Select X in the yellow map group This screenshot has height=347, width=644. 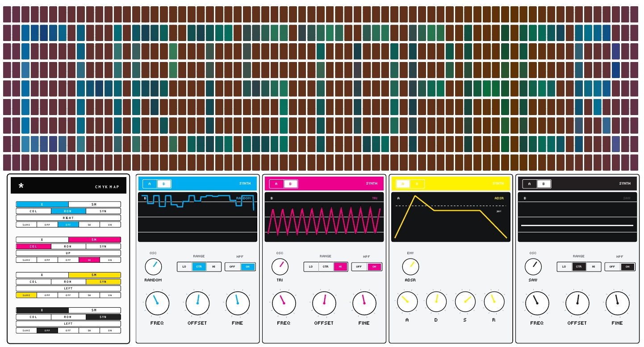(x=42, y=275)
